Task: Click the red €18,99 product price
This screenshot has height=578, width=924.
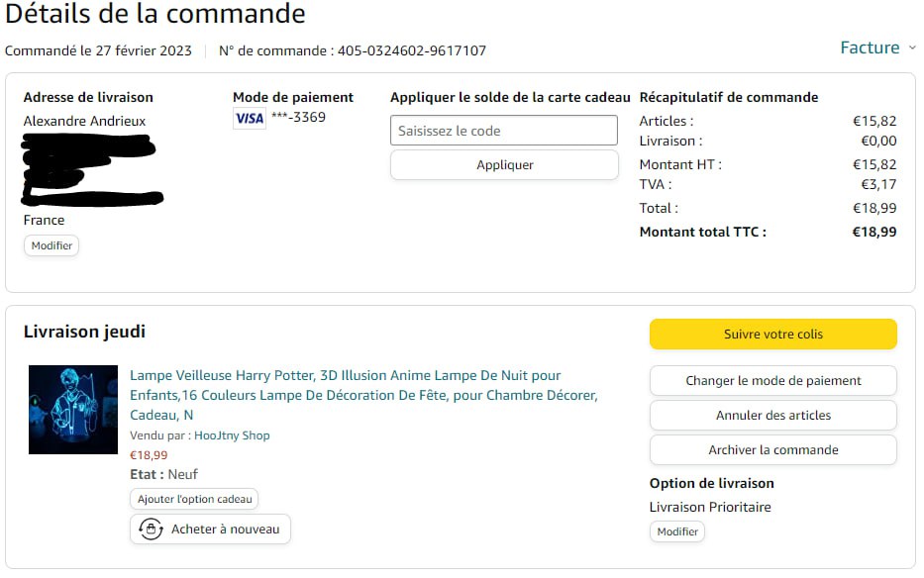Action: (149, 455)
